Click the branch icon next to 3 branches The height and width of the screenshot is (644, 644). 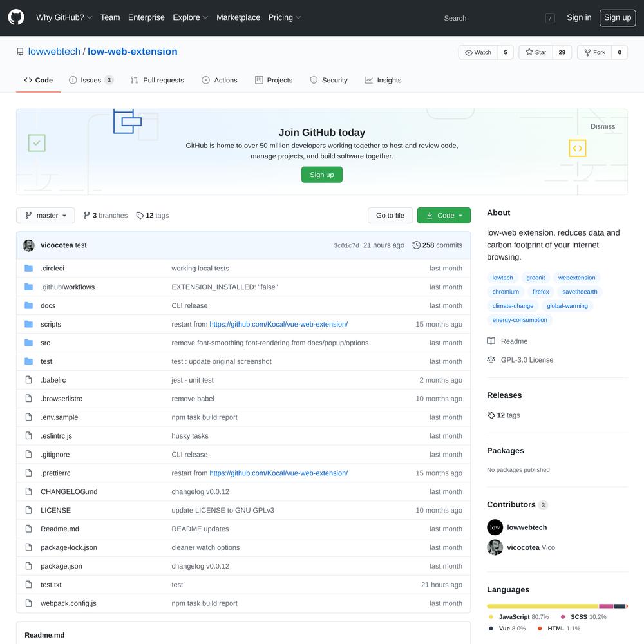point(87,216)
